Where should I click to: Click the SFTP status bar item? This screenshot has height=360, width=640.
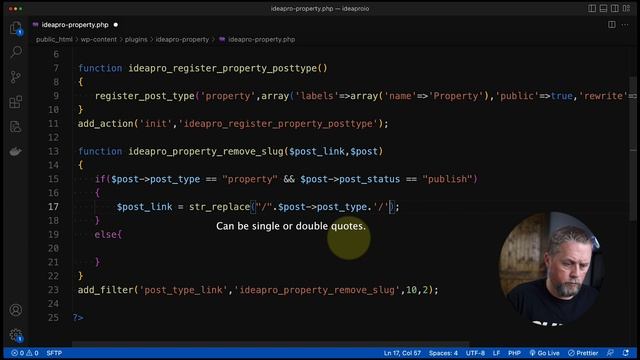[54, 353]
